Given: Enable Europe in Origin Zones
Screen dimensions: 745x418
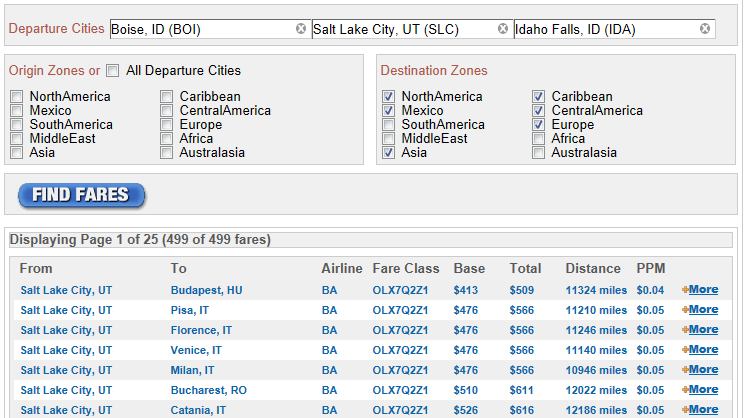Looking at the screenshot, I should coord(166,125).
